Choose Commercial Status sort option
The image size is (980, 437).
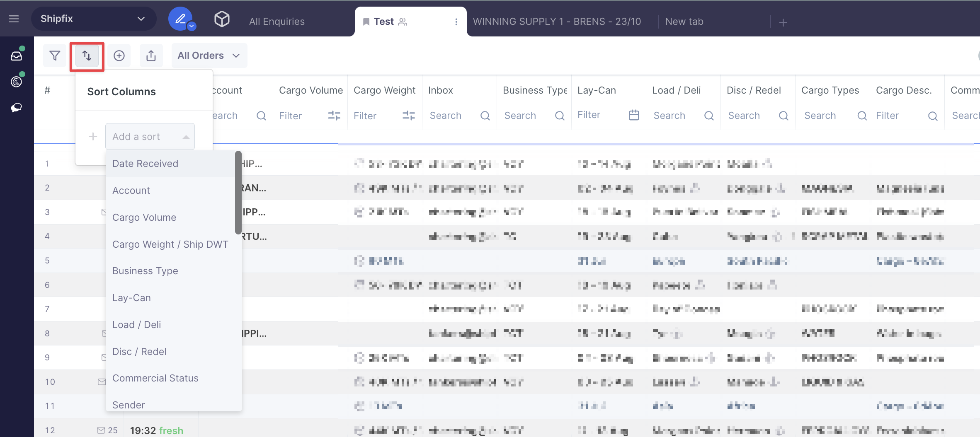155,378
